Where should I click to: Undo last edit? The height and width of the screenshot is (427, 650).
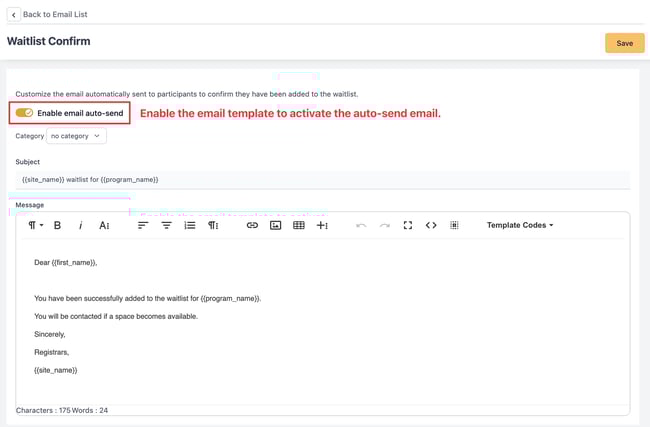tap(361, 225)
